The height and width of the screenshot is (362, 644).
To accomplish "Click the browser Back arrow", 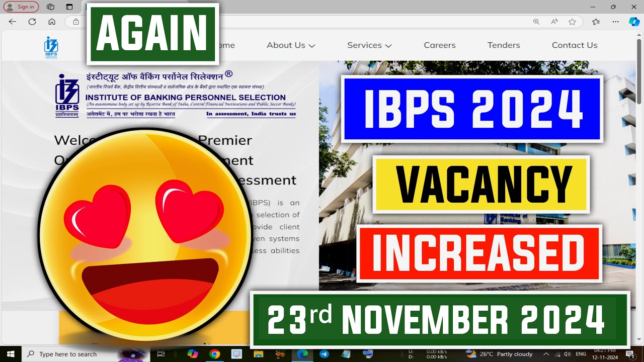I will [13, 22].
